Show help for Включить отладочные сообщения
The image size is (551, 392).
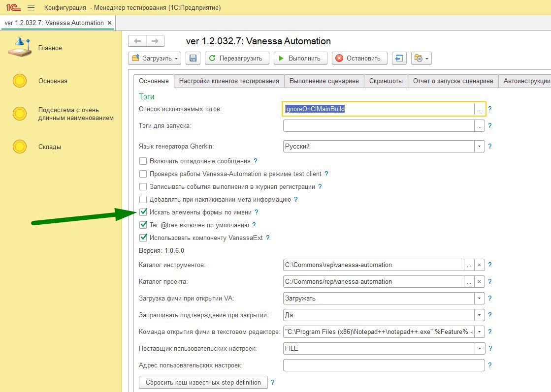click(x=256, y=161)
